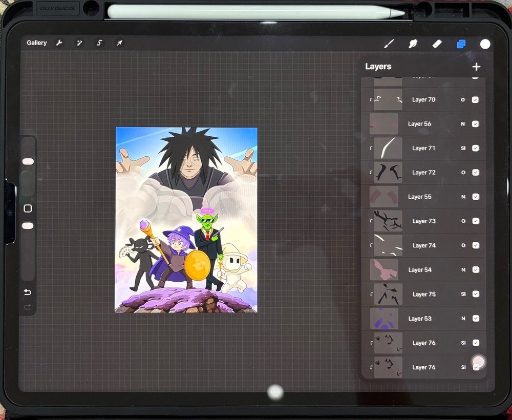
Task: Open blend mode SI for Layer 71
Action: (x=463, y=148)
